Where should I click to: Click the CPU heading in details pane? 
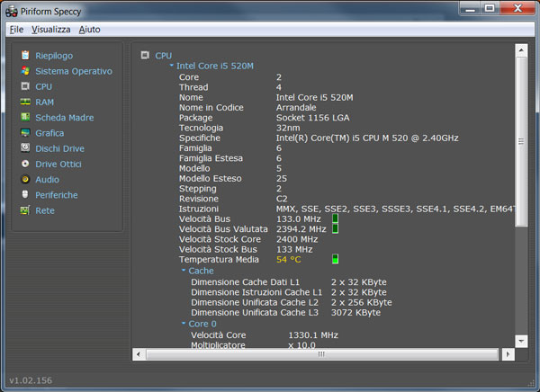coord(163,56)
